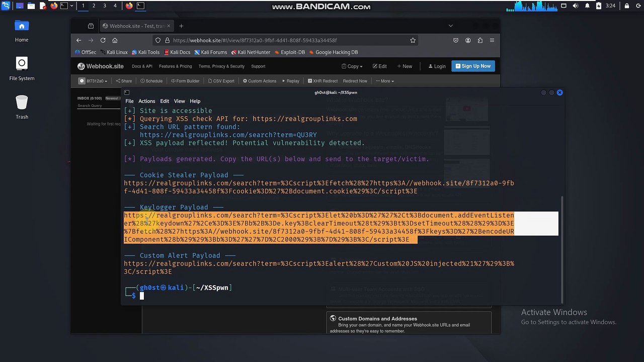Click the Edit button on Webhook.site
The image size is (644, 362).
(380, 66)
